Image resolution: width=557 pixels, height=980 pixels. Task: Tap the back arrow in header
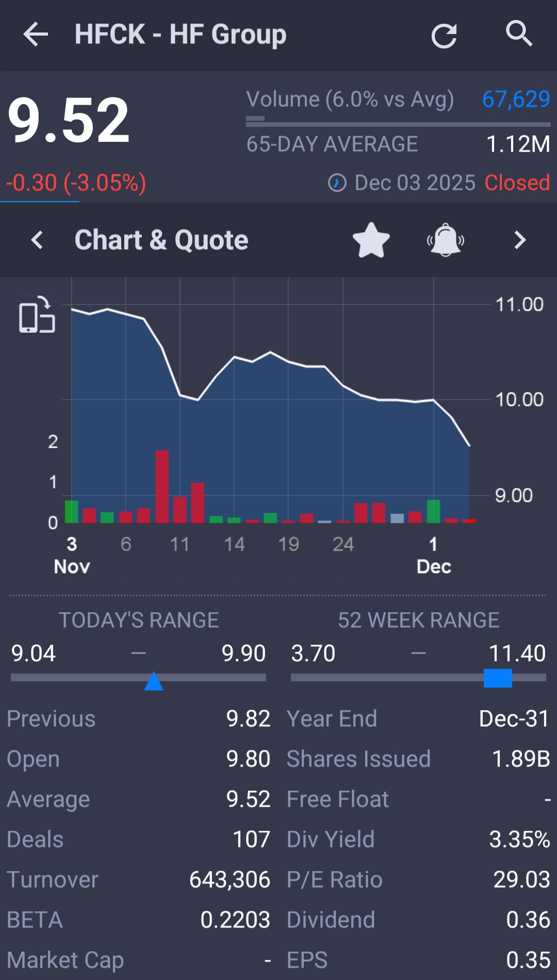coord(36,35)
